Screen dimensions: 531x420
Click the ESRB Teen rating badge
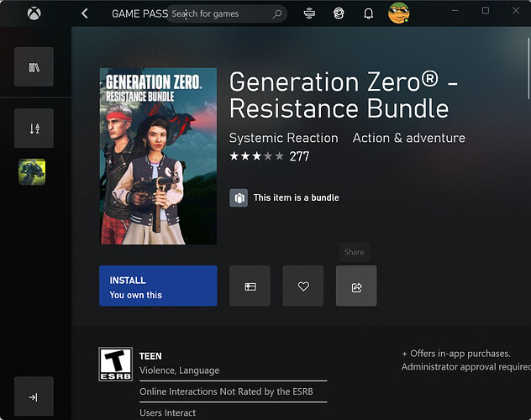pyautogui.click(x=115, y=365)
